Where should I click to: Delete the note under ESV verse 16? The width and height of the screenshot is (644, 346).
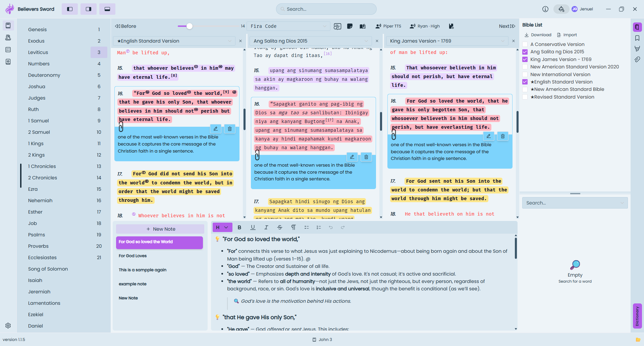point(230,129)
